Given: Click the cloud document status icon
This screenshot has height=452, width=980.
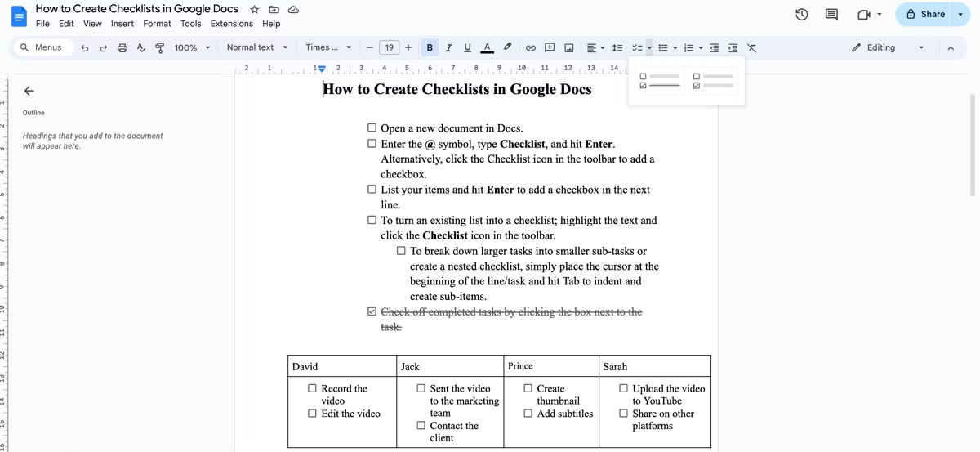Looking at the screenshot, I should (293, 10).
